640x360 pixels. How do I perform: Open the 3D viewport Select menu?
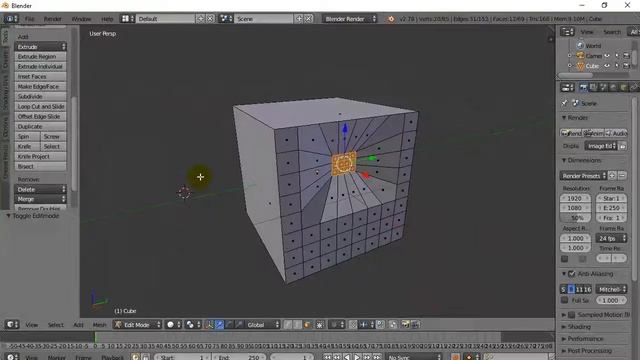point(56,325)
